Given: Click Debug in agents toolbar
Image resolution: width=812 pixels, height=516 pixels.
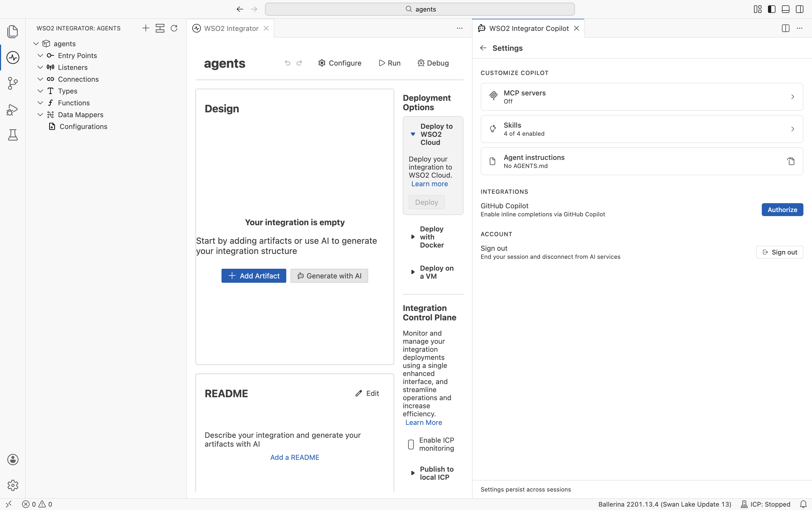Looking at the screenshot, I should tap(433, 63).
